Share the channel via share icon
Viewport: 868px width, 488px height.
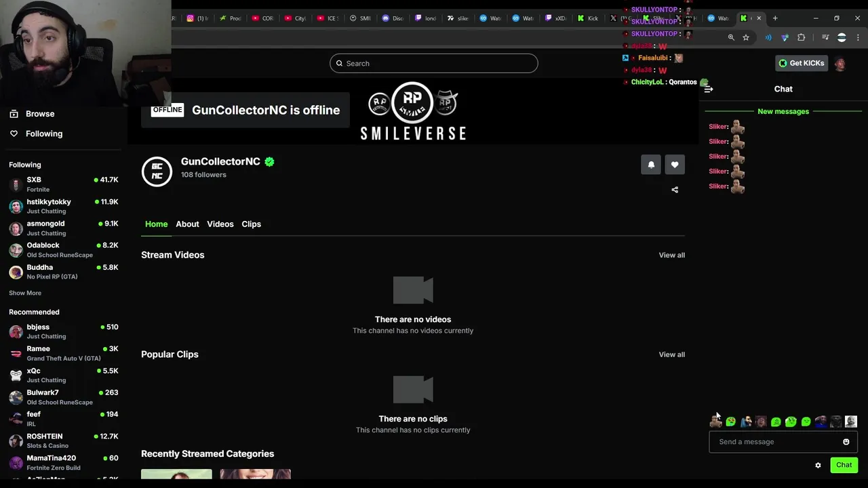point(675,190)
